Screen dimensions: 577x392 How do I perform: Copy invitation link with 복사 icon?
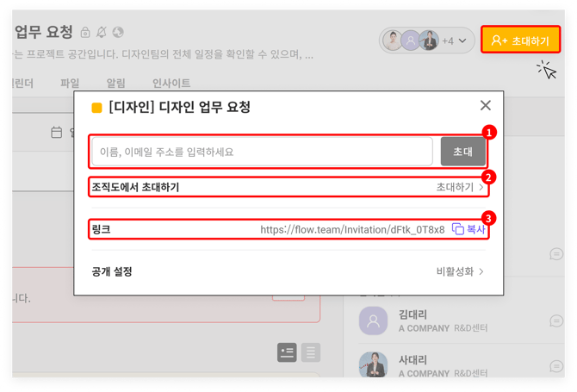point(459,229)
